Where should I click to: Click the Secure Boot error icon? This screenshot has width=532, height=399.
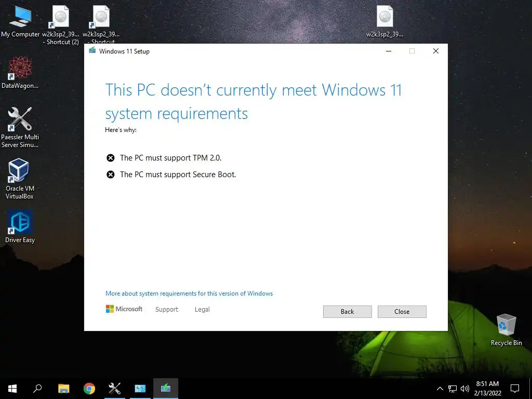[111, 175]
